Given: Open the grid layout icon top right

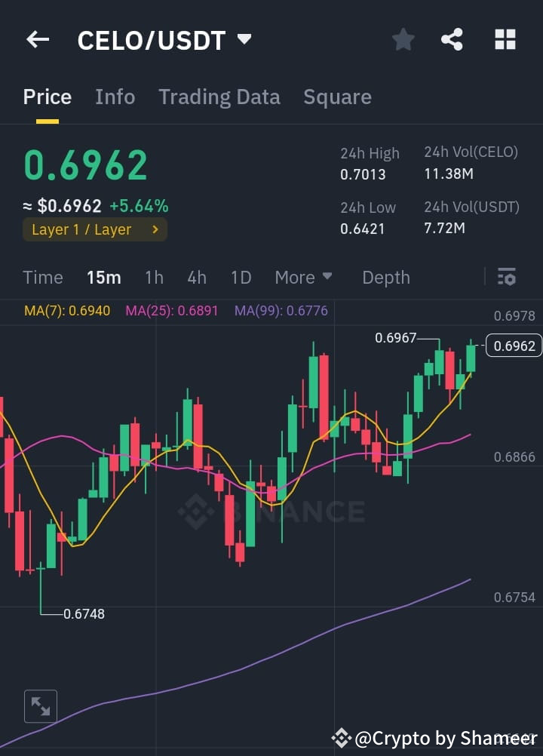Looking at the screenshot, I should (505, 39).
